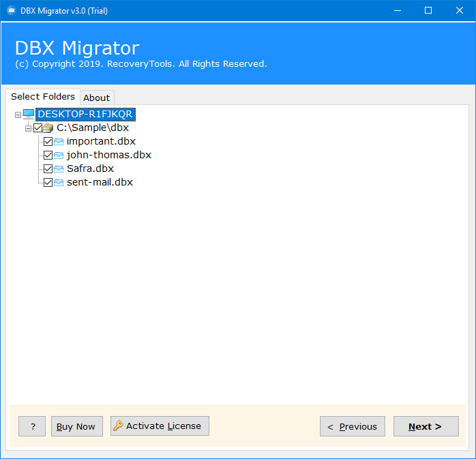The image size is (476, 459).
Task: Collapse the DESKTOP-R1FJKQR tree node
Action: [18, 115]
